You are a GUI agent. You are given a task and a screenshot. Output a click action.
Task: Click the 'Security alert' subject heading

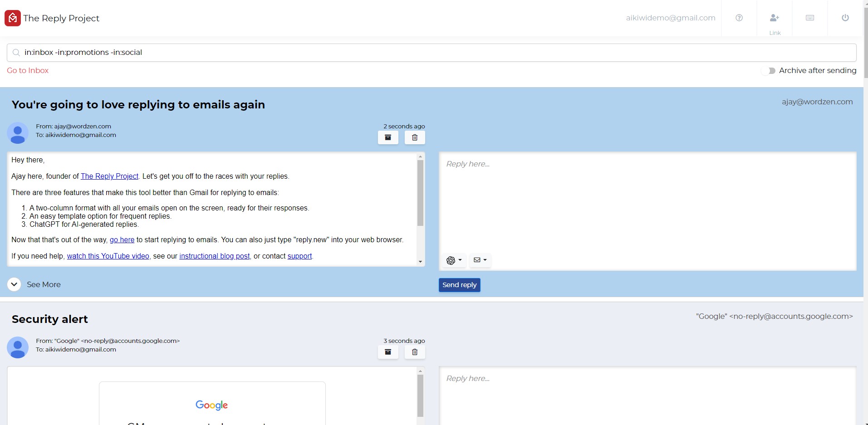[x=50, y=319]
